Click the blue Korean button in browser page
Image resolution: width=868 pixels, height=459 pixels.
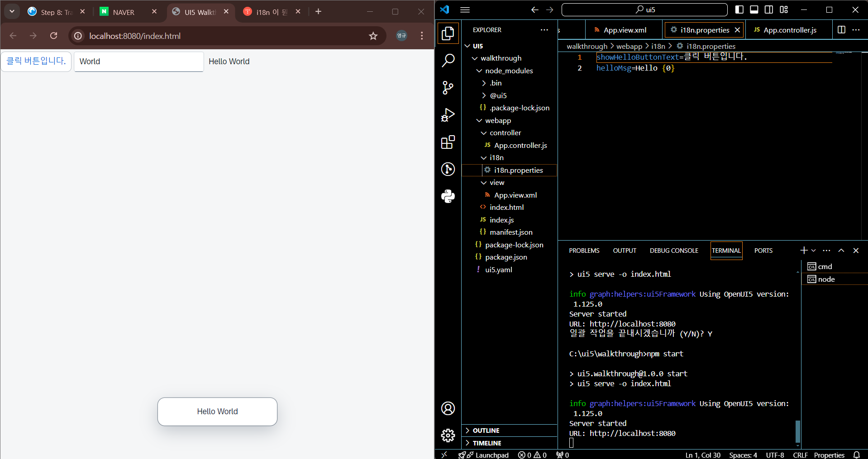tap(36, 61)
